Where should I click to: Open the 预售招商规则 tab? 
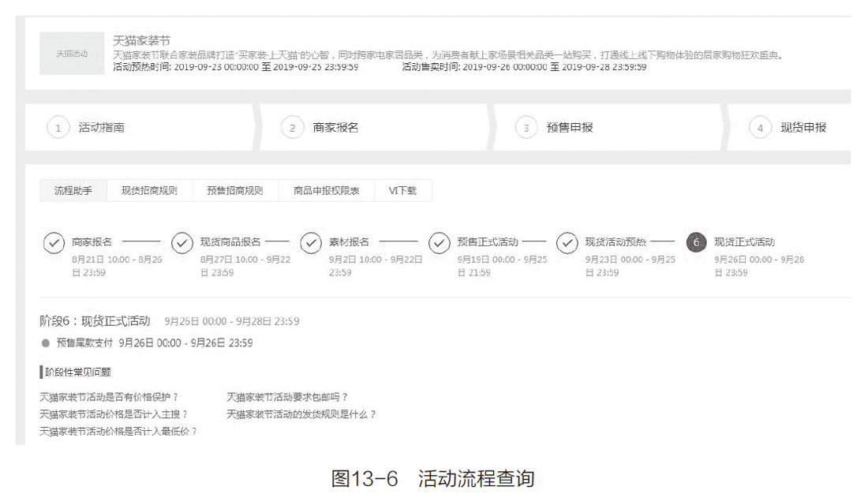(x=234, y=191)
